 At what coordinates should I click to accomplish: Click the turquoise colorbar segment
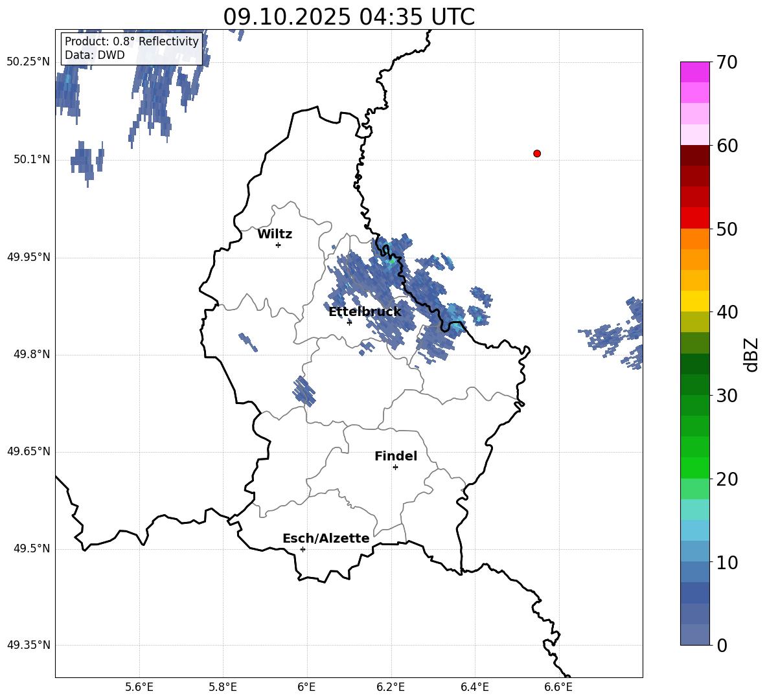[x=694, y=510]
